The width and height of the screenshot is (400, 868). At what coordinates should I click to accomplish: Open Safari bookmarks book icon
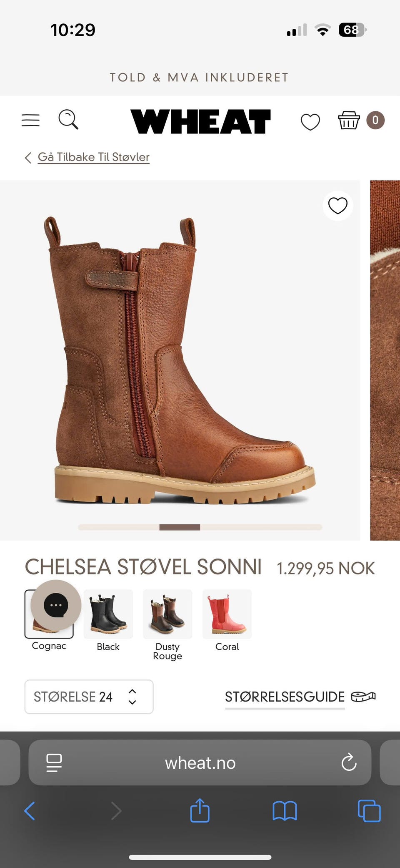pos(285,811)
